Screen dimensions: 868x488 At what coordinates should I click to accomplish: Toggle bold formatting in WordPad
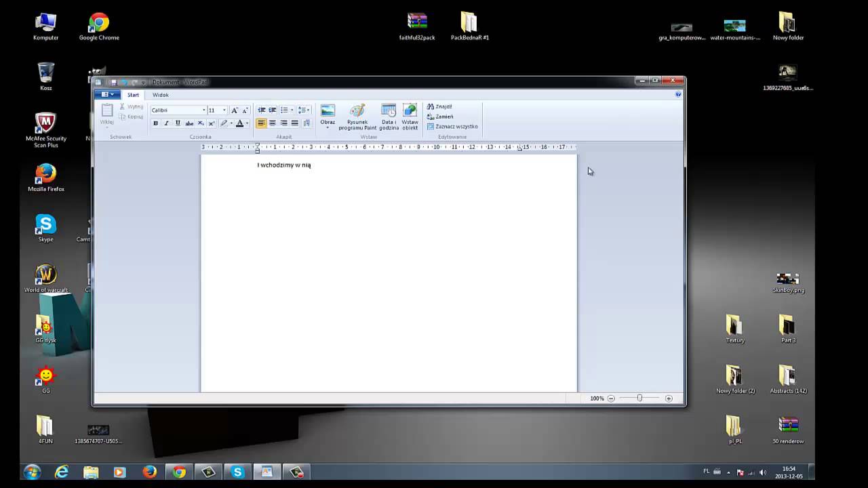155,123
